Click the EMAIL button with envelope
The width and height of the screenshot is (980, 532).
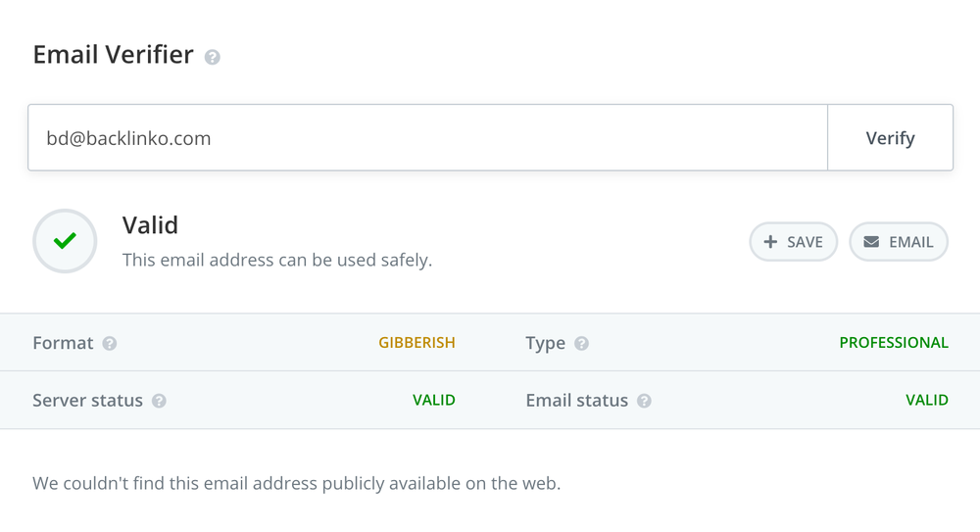pyautogui.click(x=898, y=242)
